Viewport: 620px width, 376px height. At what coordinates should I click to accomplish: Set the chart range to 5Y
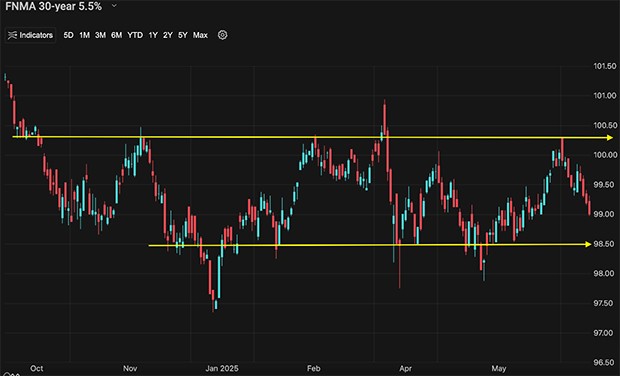(x=183, y=35)
